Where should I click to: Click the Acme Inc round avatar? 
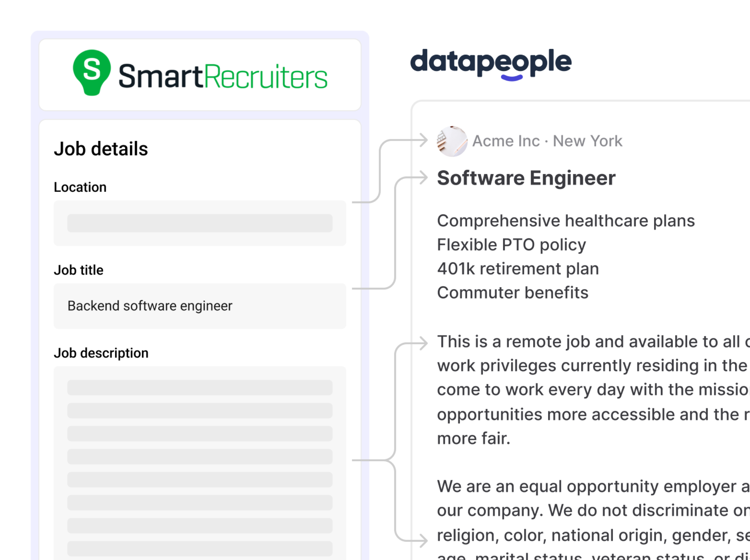tap(452, 141)
